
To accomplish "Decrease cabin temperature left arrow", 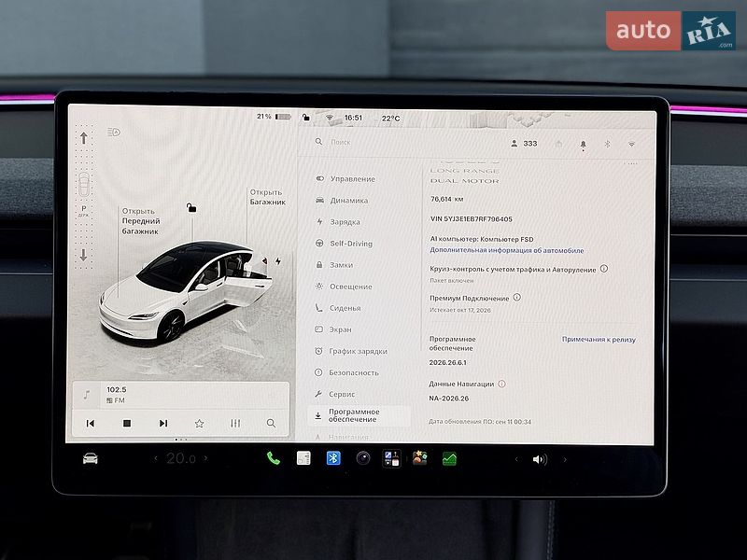I will click(x=155, y=458).
